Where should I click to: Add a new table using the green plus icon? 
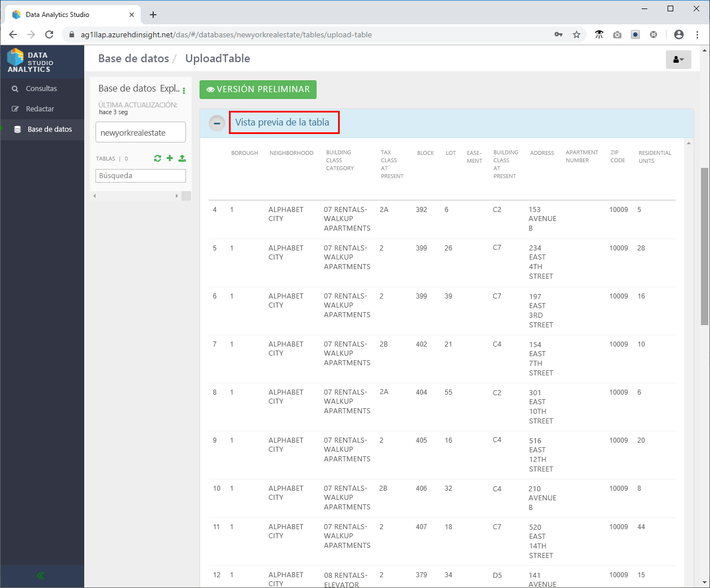(x=170, y=158)
